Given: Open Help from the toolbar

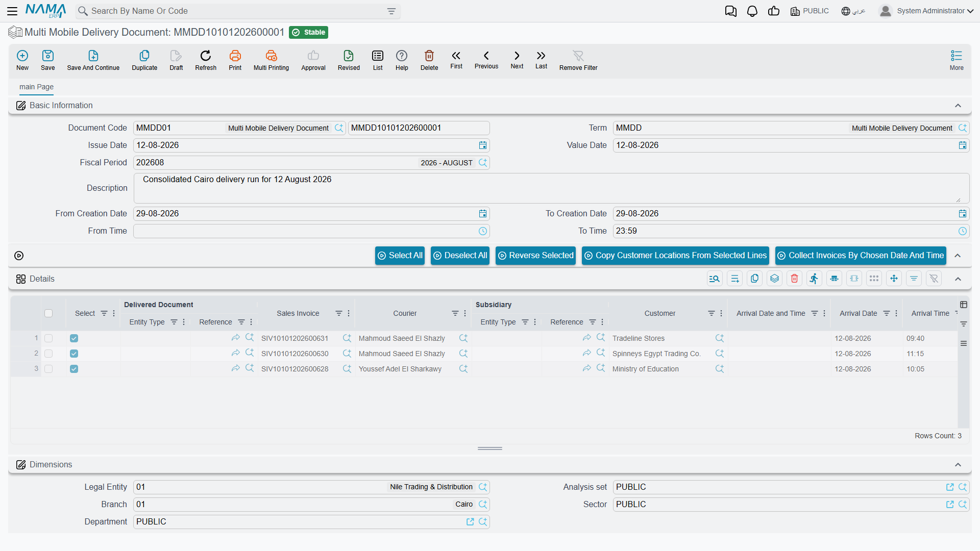Looking at the screenshot, I should [x=402, y=60].
